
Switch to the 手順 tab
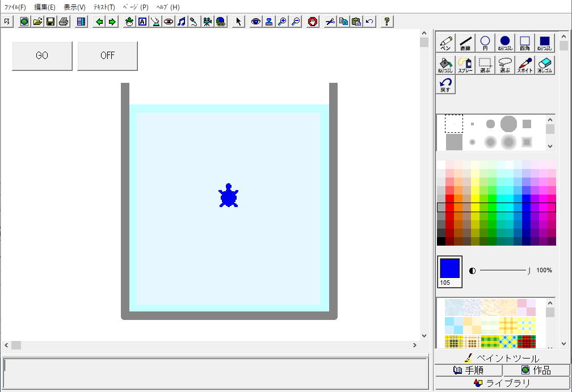[x=468, y=370]
